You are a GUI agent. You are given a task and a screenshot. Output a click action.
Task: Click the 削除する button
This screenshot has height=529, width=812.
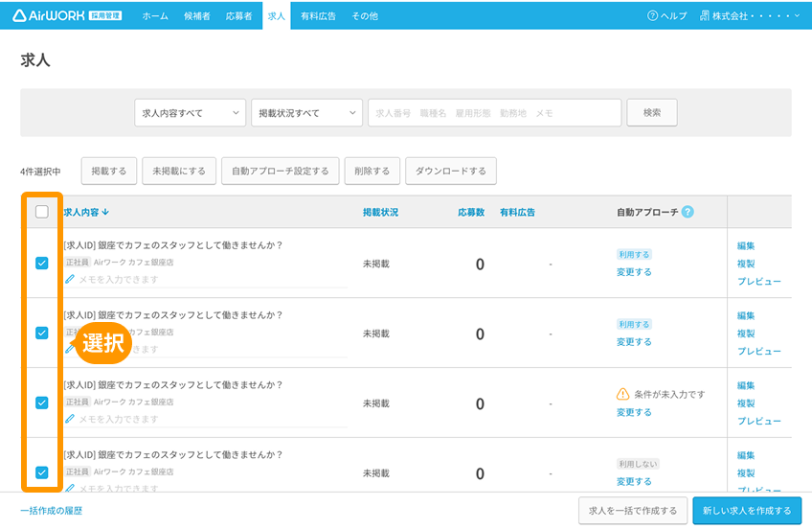click(372, 171)
